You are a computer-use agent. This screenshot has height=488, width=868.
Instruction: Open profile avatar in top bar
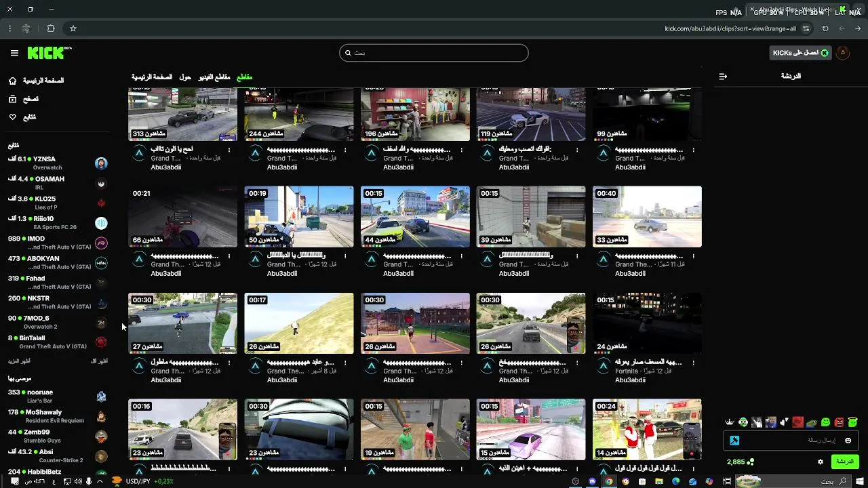pos(843,53)
